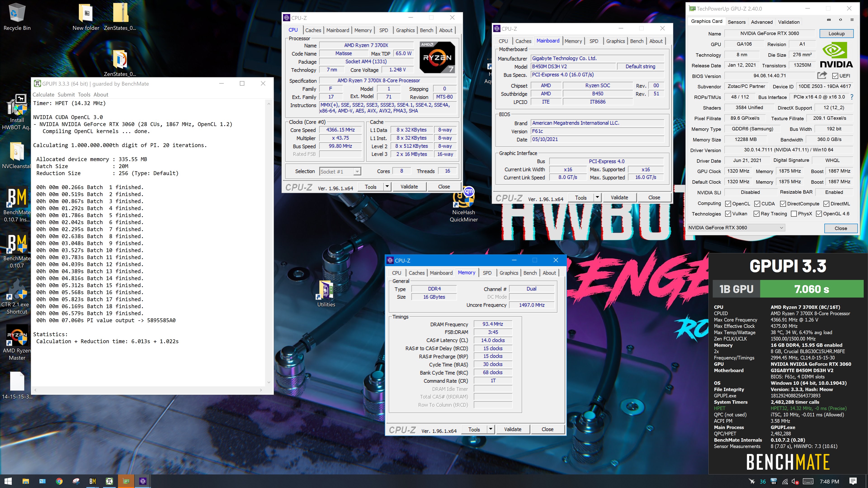Toggle the DirectML checkbox in GPU-Z

pyautogui.click(x=827, y=204)
